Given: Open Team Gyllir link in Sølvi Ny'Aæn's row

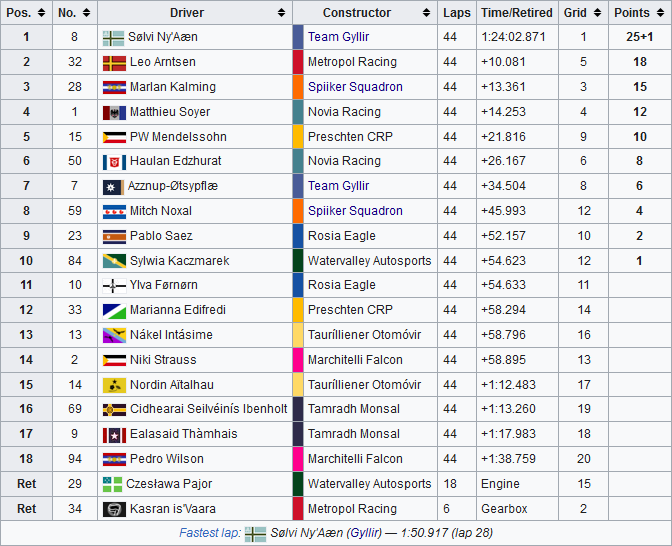Looking at the screenshot, I should [x=338, y=37].
